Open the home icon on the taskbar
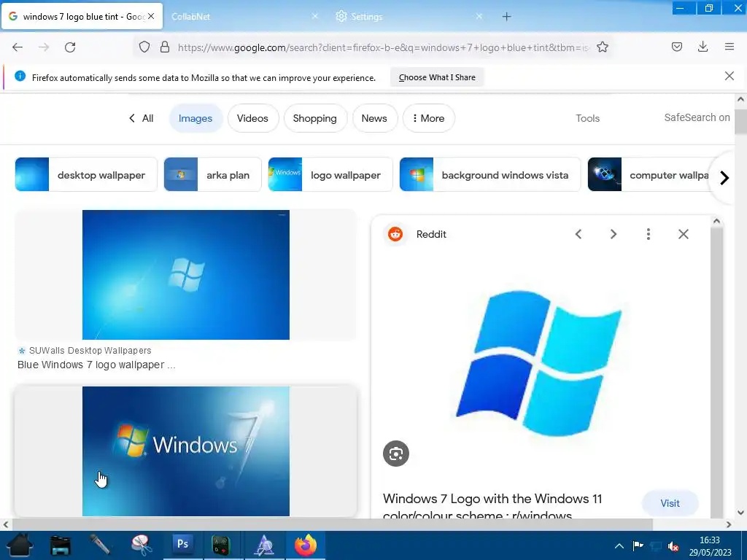 [20, 545]
